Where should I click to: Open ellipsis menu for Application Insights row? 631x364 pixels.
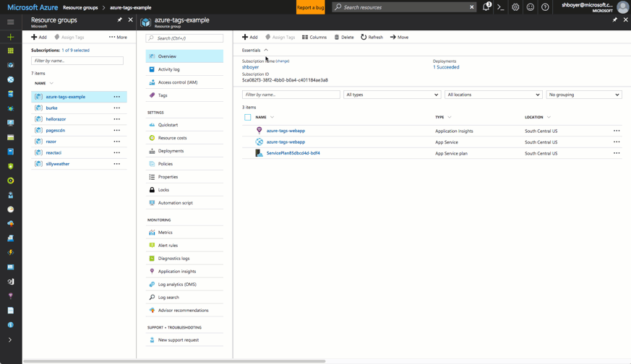point(617,131)
